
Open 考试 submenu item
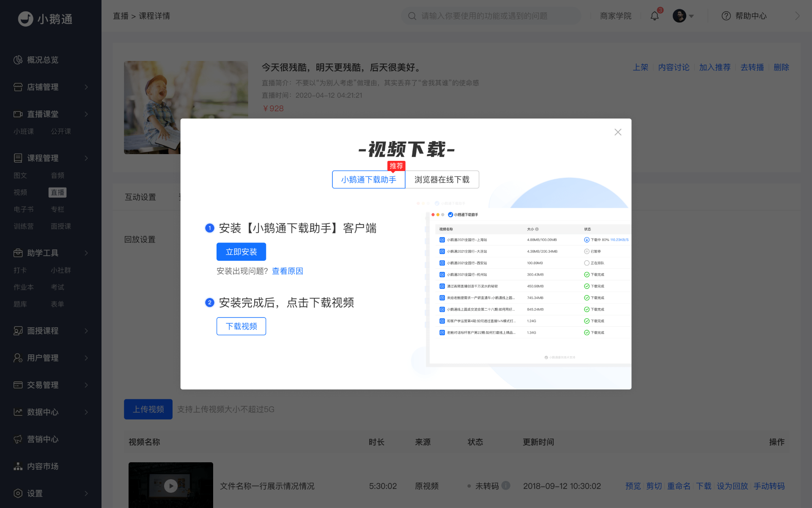click(58, 287)
